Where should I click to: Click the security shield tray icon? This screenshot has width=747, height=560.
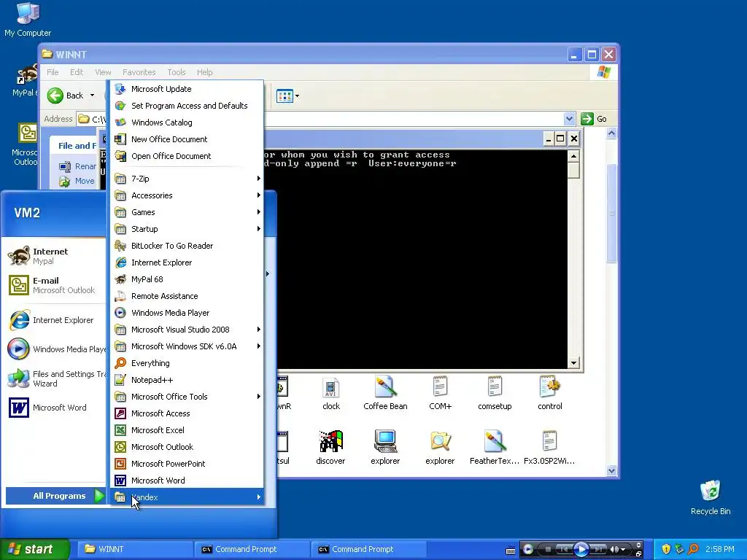(666, 549)
